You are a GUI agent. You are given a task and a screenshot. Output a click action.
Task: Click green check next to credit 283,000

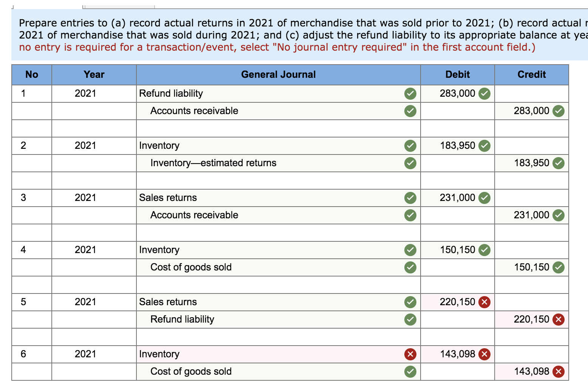click(x=558, y=111)
